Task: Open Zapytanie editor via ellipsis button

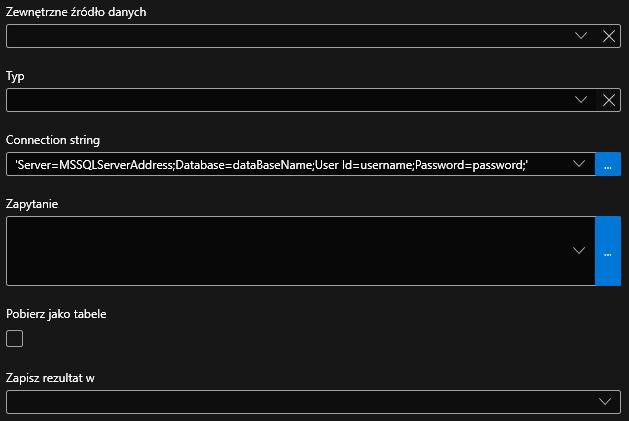Action: [x=608, y=251]
